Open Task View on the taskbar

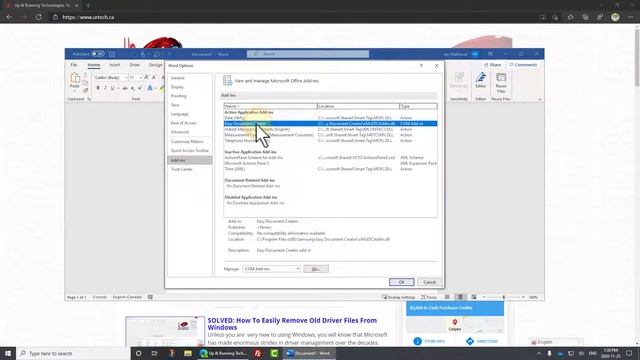click(155, 353)
